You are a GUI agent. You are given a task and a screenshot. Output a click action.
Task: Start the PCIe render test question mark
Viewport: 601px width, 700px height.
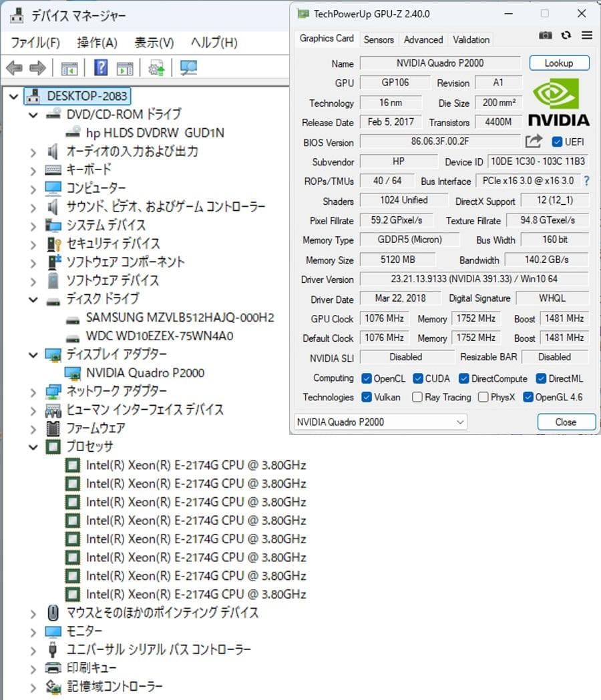pos(586,181)
